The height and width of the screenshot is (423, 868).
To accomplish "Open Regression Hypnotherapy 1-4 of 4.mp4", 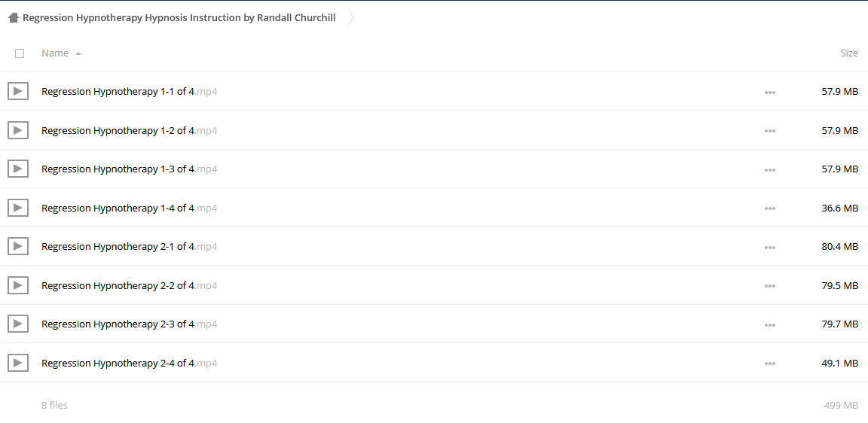I will point(129,208).
